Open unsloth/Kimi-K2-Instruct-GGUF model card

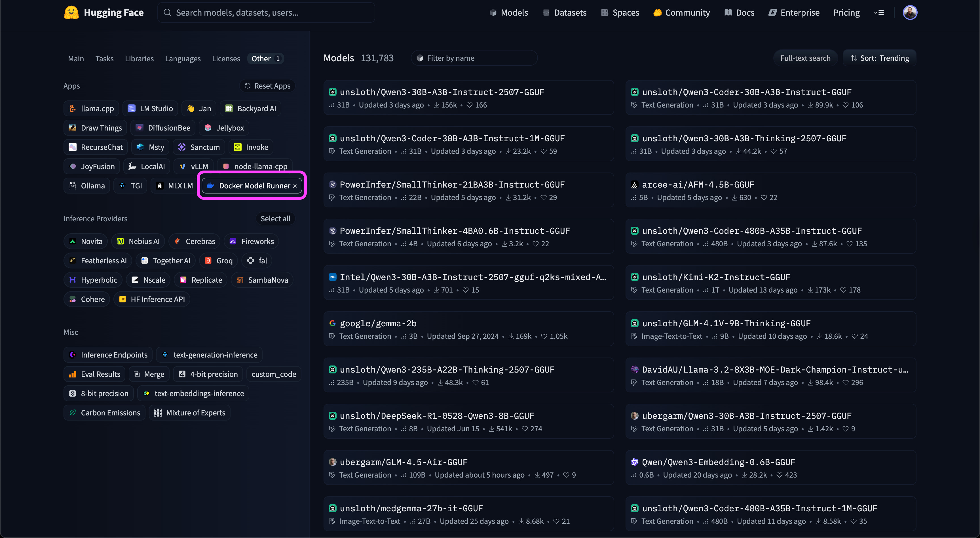[x=716, y=277]
